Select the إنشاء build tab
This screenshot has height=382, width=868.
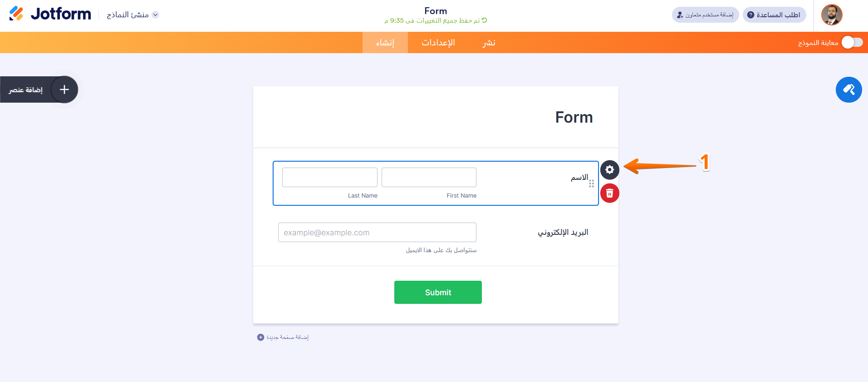pos(385,43)
